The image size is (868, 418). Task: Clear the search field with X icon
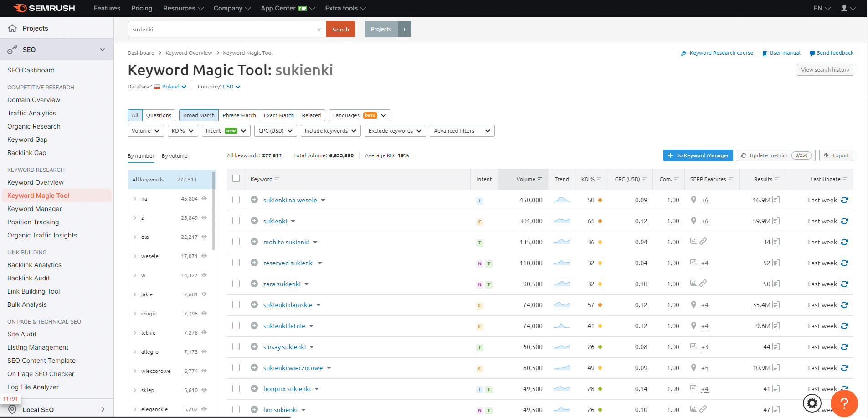319,30
